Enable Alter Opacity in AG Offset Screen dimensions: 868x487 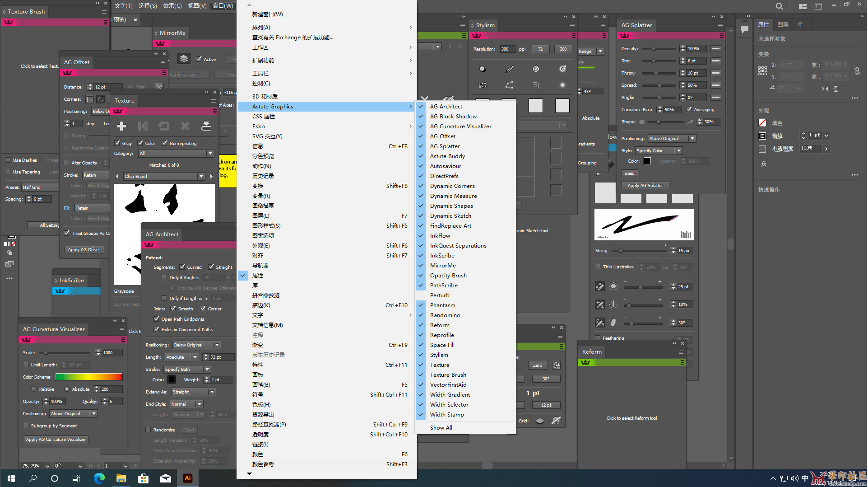click(67, 163)
